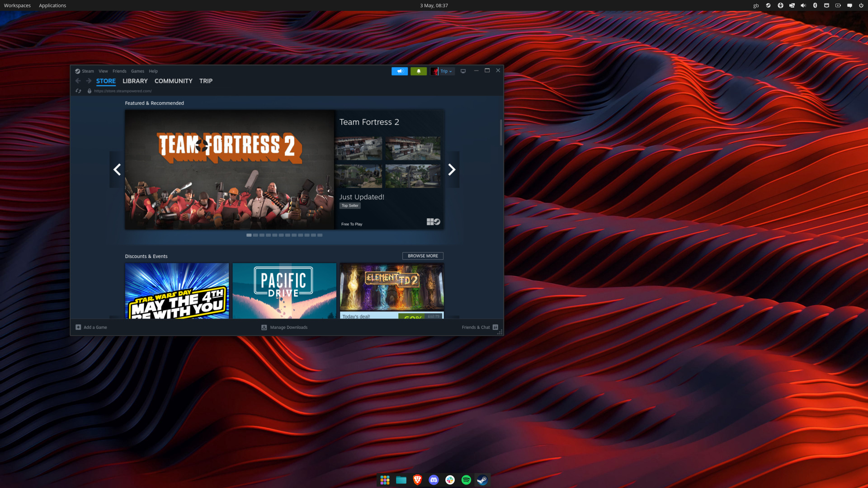
Task: Click the Windows and Steam platform icons
Action: 433,222
